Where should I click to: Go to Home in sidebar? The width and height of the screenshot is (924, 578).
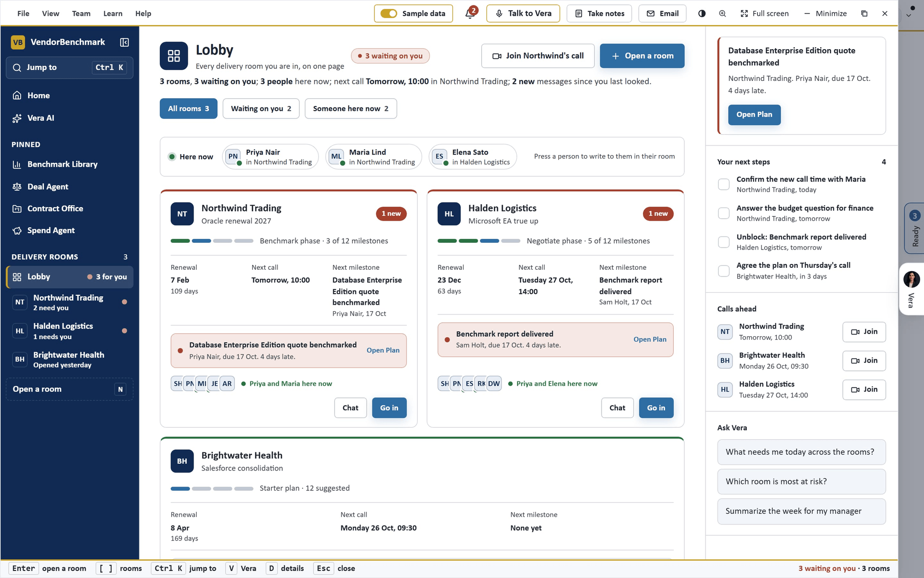pyautogui.click(x=70, y=95)
